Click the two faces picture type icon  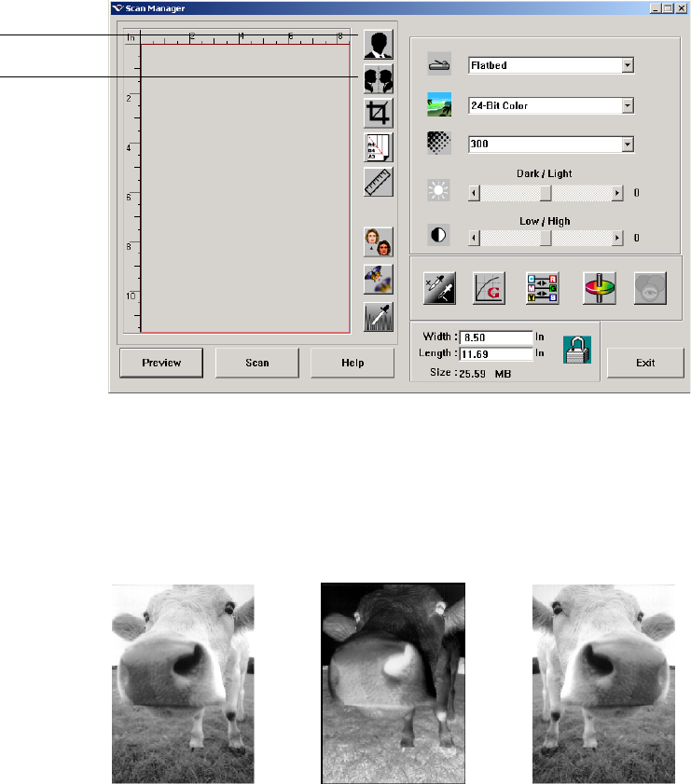coord(379,242)
